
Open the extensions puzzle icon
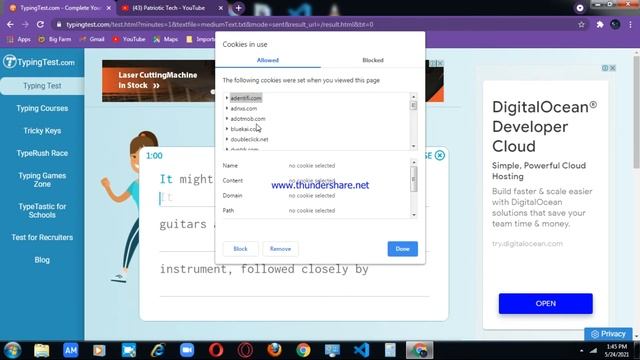click(600, 24)
